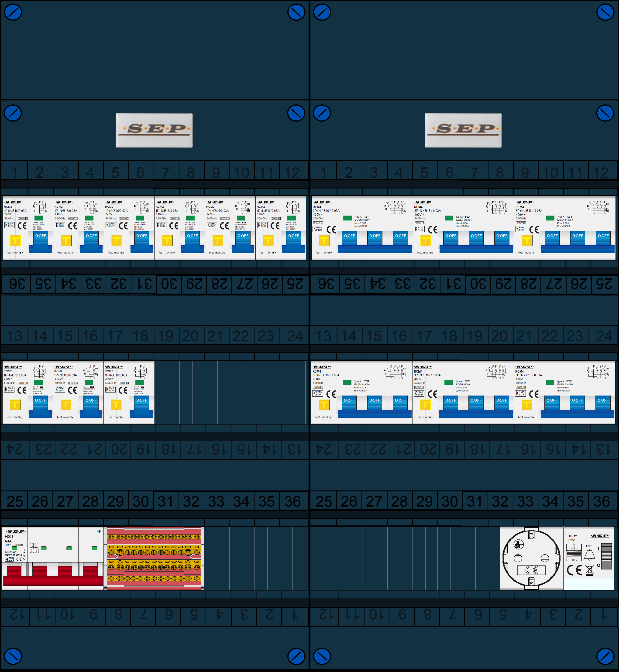Switch off the RCM2 breaker under left panel slots 1-2

41,242
